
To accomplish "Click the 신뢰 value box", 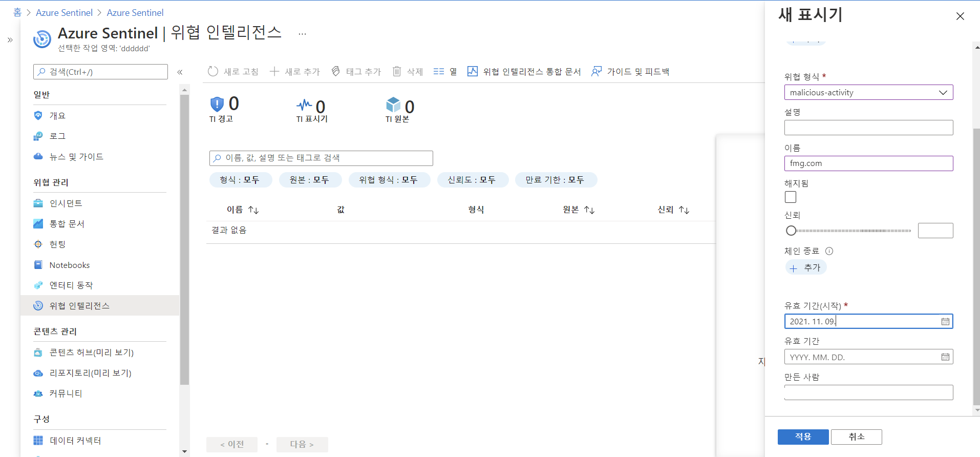I will click(x=935, y=231).
